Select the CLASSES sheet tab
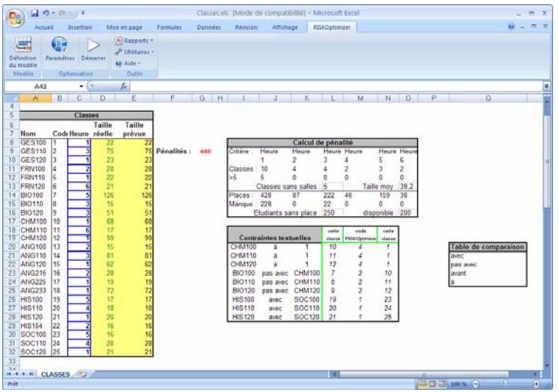This screenshot has width=558, height=392. click(55, 374)
